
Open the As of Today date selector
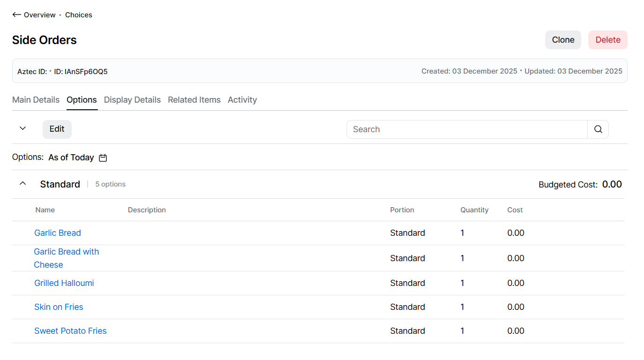click(x=71, y=157)
